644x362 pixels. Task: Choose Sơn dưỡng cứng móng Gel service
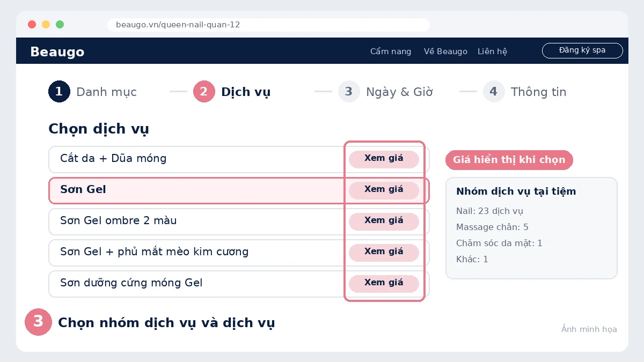(x=239, y=284)
